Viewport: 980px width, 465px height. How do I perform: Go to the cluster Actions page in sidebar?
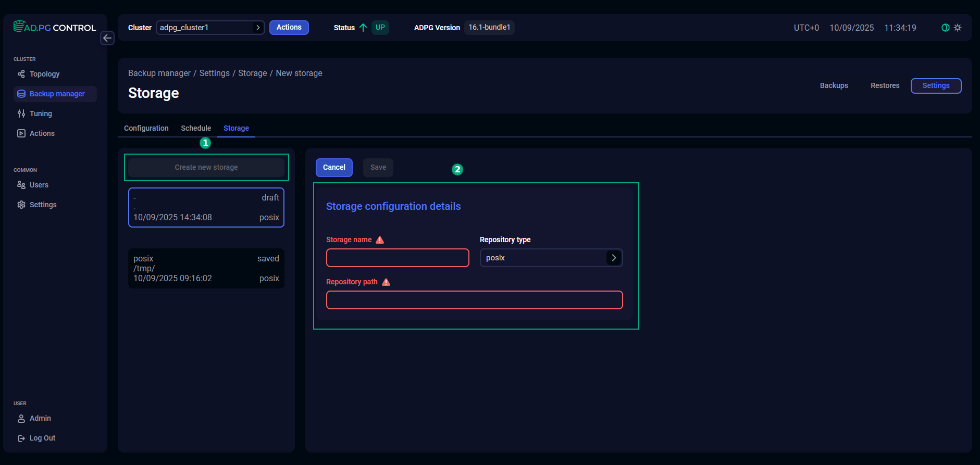click(x=42, y=133)
